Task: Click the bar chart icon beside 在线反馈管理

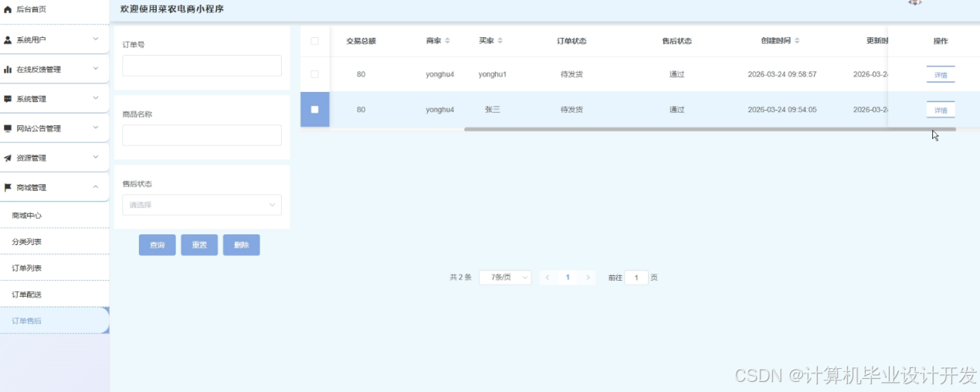Action: (8, 70)
